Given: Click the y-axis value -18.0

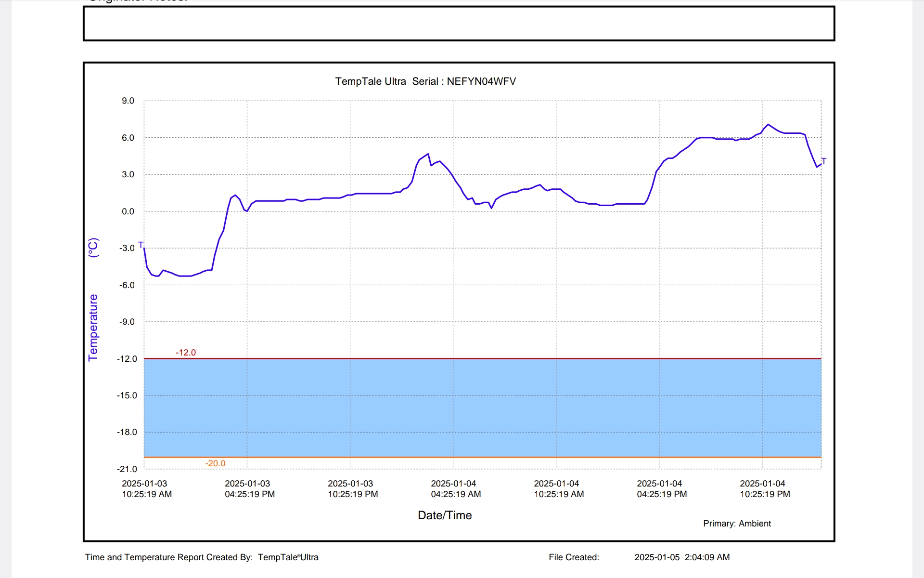Looking at the screenshot, I should (127, 432).
